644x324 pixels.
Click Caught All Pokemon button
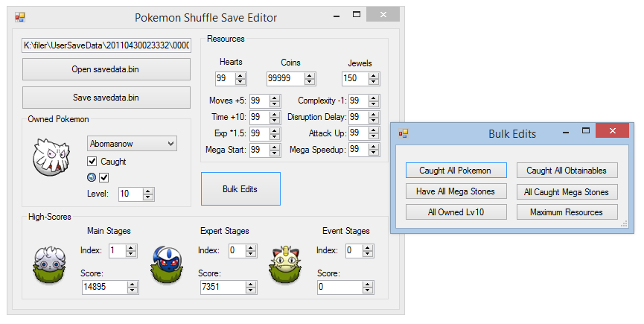[456, 171]
